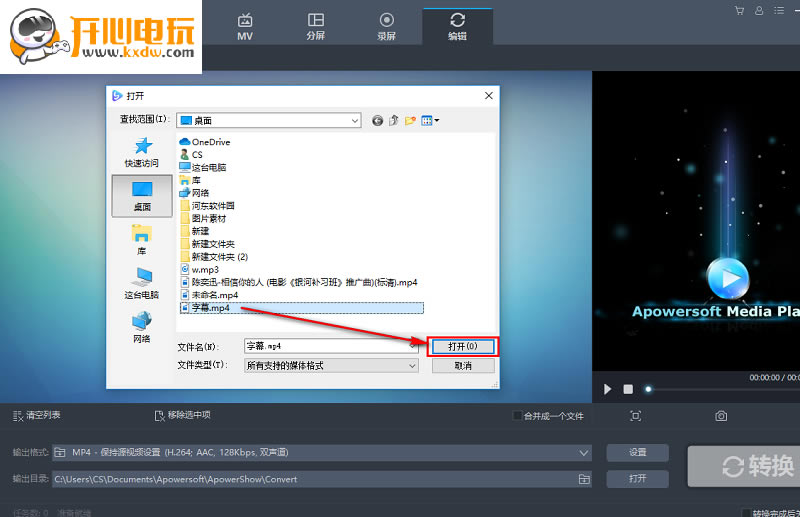Go up one folder level in dialog
The width and height of the screenshot is (800, 517).
click(394, 121)
